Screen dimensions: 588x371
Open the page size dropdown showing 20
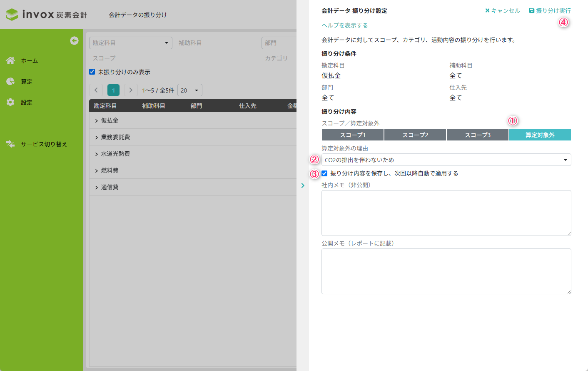pos(190,90)
